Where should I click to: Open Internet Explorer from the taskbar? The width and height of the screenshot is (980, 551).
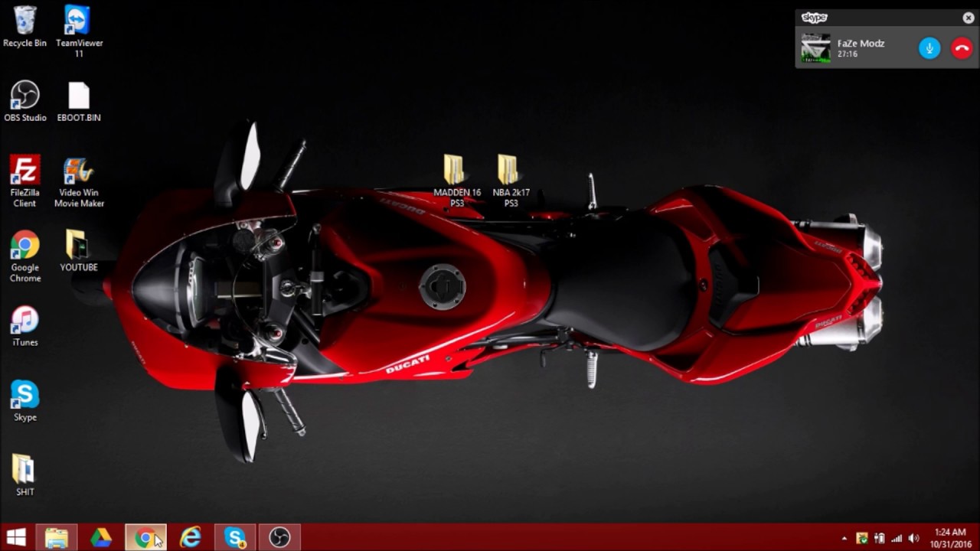pos(190,537)
